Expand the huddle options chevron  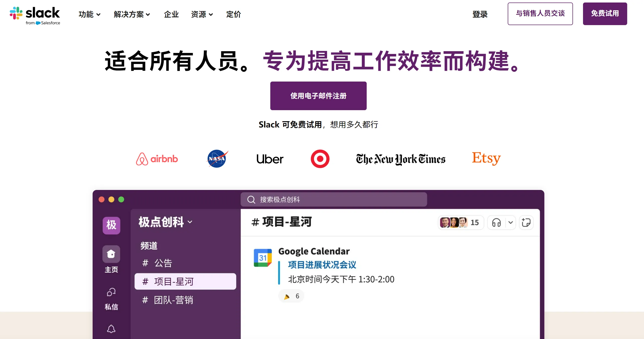click(510, 222)
